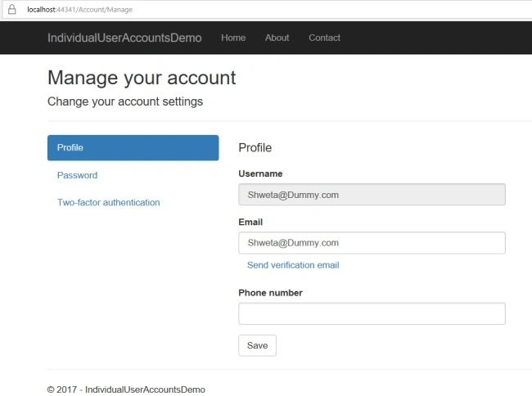Click the Save button

click(258, 345)
